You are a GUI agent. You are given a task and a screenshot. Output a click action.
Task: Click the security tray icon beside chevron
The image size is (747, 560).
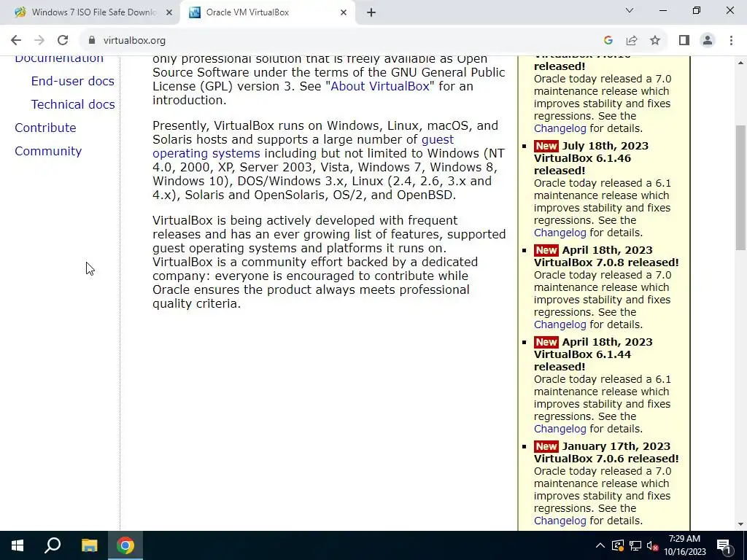(x=618, y=545)
